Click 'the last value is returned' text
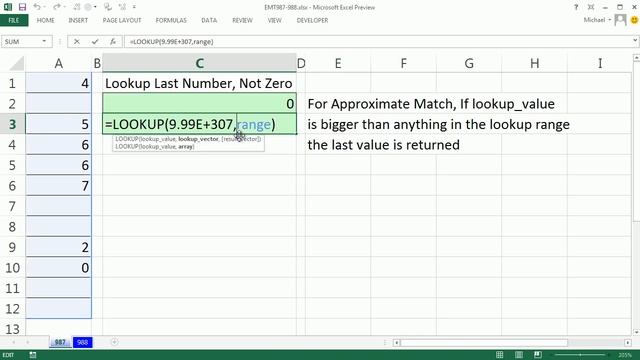The image size is (640, 360). 384,145
